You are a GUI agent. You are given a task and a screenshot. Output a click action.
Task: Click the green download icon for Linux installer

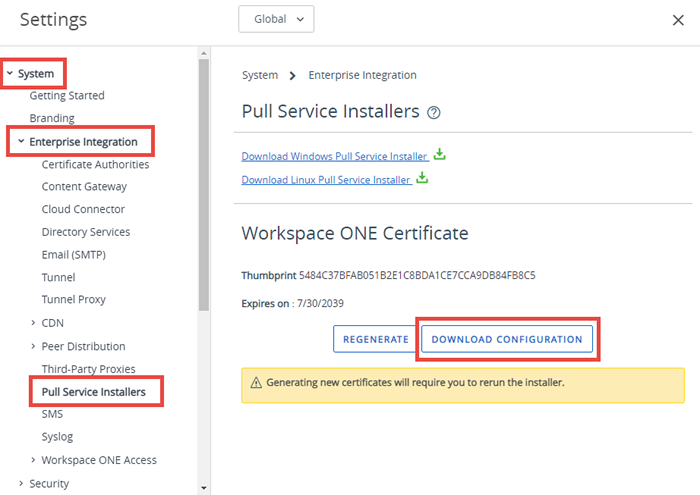point(422,178)
